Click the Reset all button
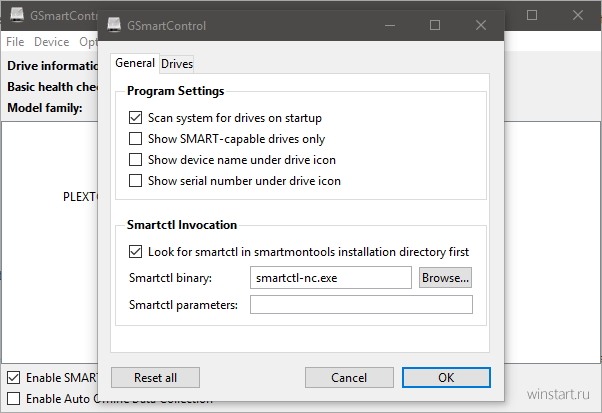602x413 pixels. 155,378
